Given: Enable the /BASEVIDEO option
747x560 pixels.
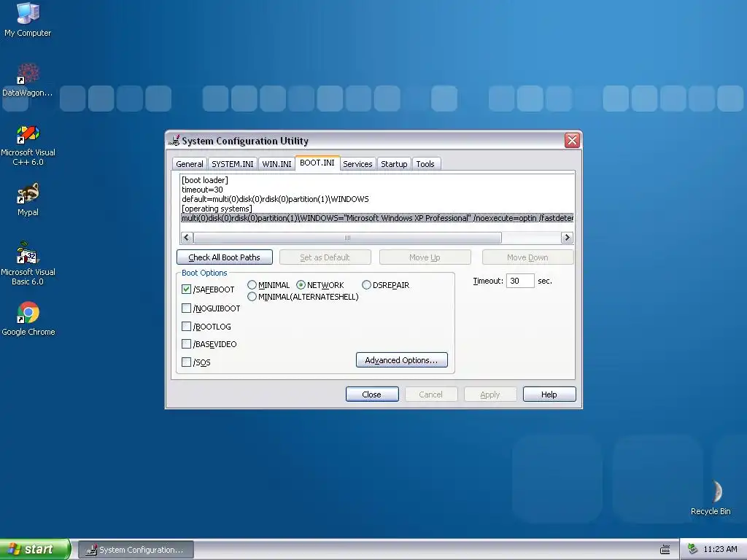Looking at the screenshot, I should coord(186,344).
